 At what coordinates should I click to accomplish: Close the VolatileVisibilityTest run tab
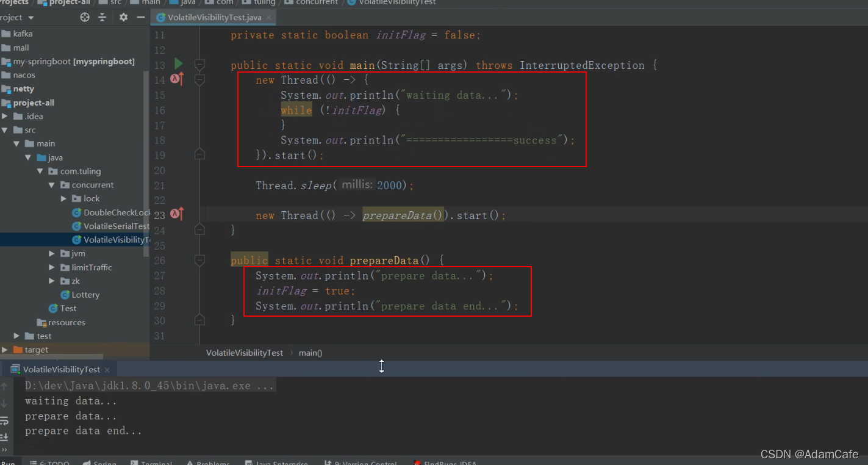point(107,370)
